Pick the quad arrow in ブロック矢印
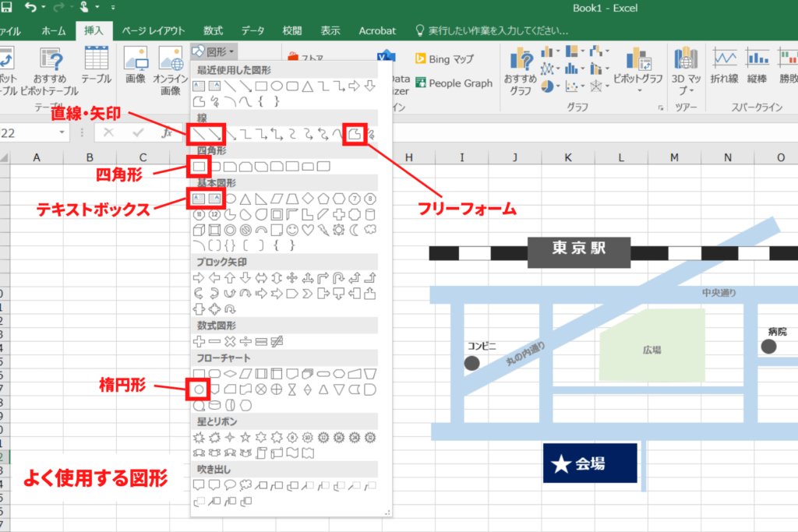The image size is (798, 532). pos(292,278)
